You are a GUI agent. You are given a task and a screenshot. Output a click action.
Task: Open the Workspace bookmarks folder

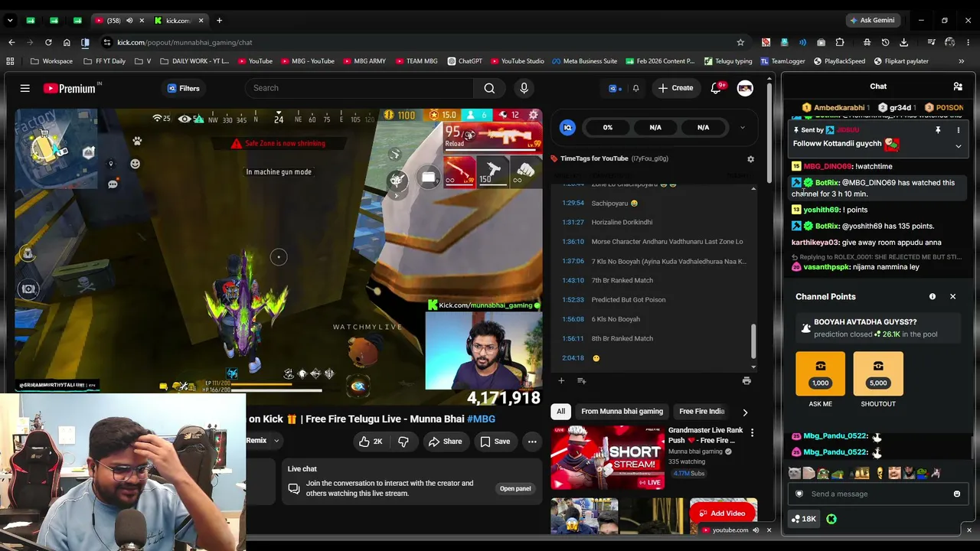coord(52,61)
